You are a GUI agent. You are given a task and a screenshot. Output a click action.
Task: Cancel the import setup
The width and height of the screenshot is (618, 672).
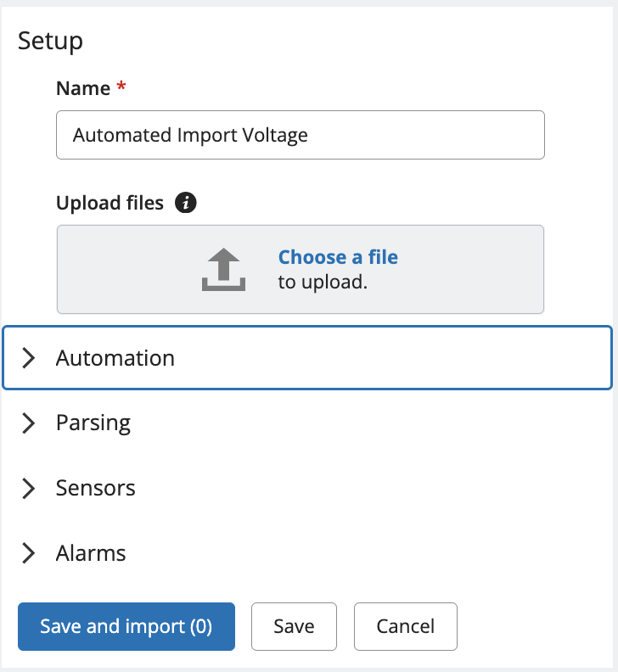pyautogui.click(x=406, y=626)
